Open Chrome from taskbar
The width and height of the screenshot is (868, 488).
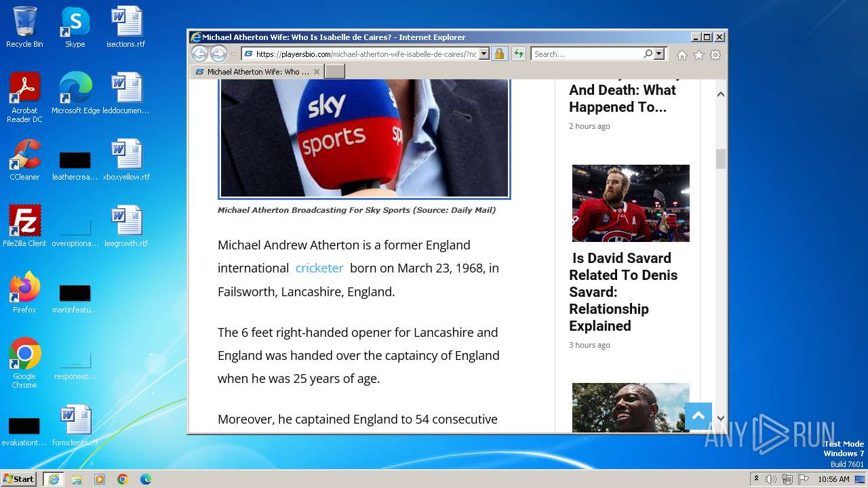(123, 479)
